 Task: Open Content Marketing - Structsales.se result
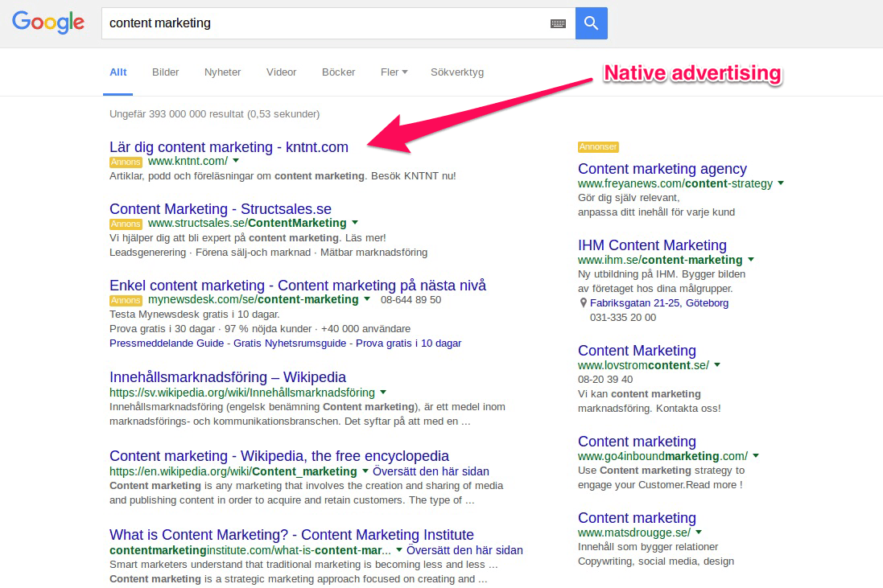click(x=221, y=209)
